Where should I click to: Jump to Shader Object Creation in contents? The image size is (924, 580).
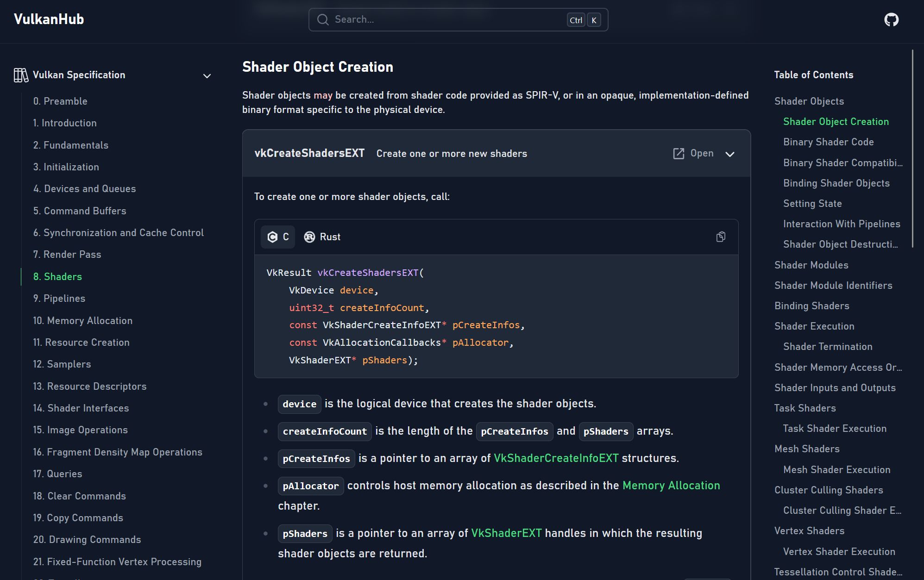(x=836, y=122)
